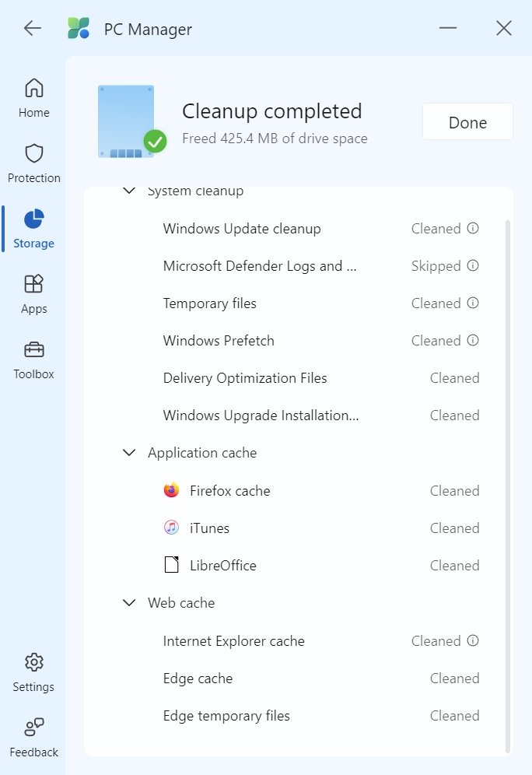
Task: Select the Firefox cache entry
Action: click(229, 491)
